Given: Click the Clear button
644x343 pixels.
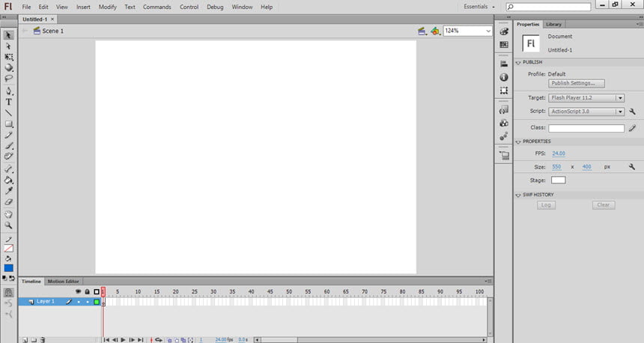Looking at the screenshot, I should tap(604, 205).
